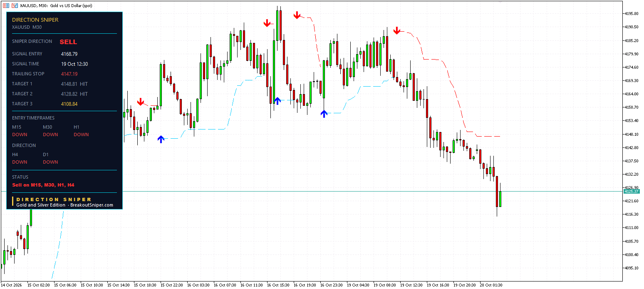The width and height of the screenshot is (644, 289).
Task: Click the red SELL sniper direction value
Action: pyautogui.click(x=68, y=42)
